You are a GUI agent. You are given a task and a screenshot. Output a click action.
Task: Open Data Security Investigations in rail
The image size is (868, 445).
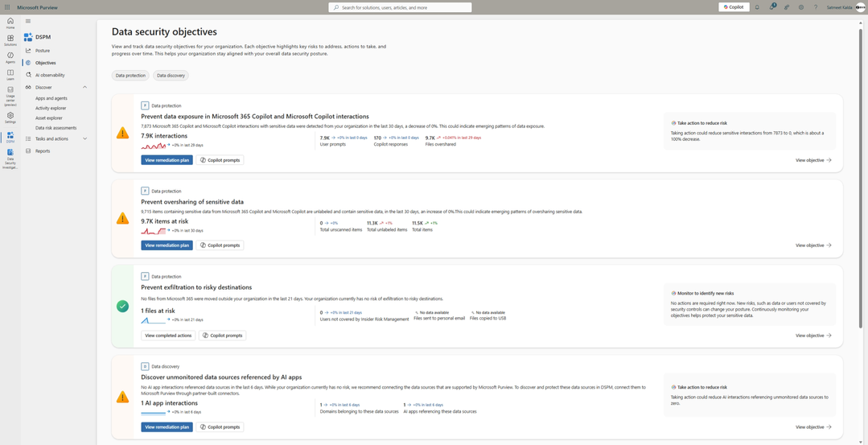pyautogui.click(x=10, y=159)
